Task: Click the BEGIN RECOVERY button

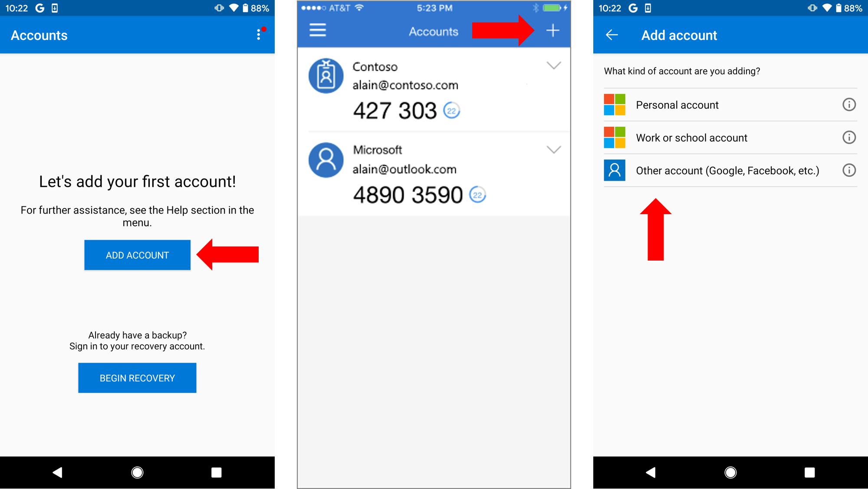Action: pyautogui.click(x=137, y=378)
